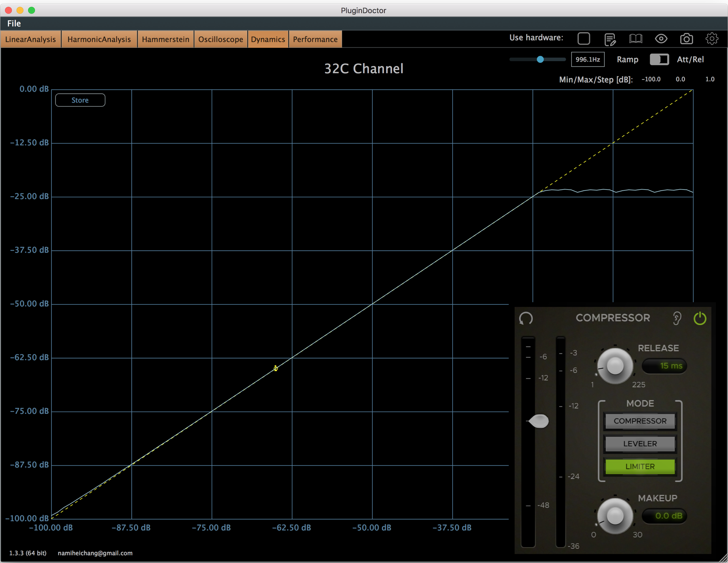Select the Dynamics tab

pos(268,39)
